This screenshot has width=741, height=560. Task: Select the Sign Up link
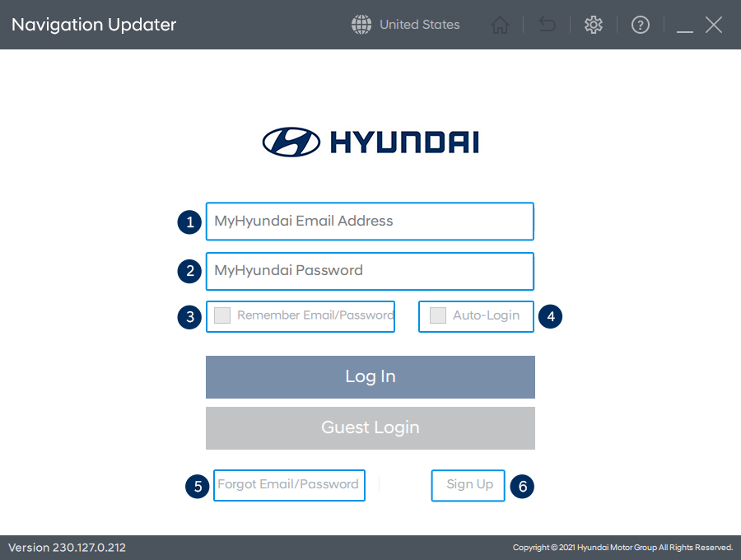pos(469,484)
